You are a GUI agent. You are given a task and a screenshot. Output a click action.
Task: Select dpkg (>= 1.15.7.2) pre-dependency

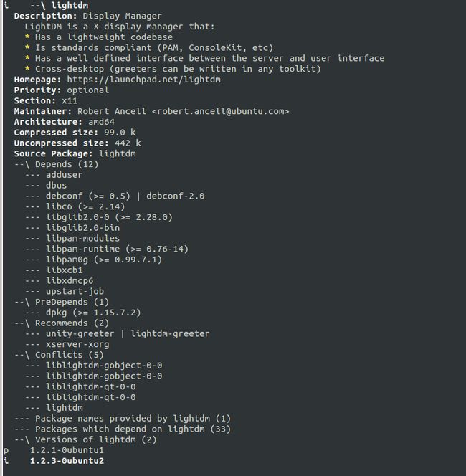click(93, 313)
